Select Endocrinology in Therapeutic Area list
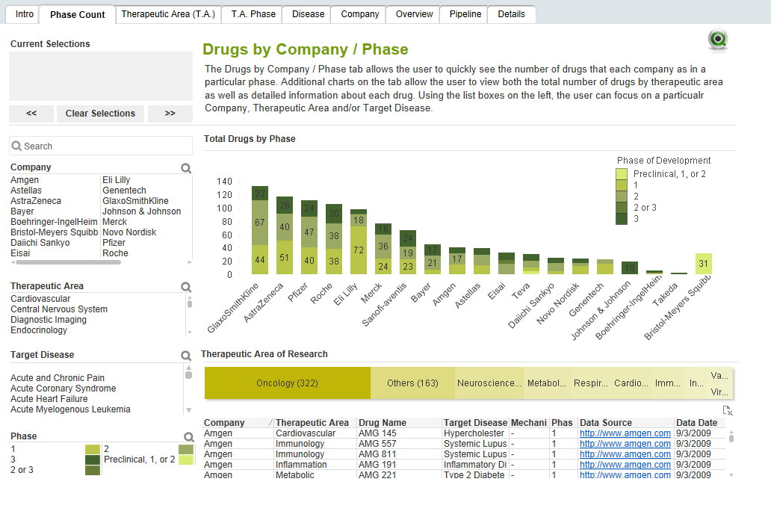 point(39,330)
